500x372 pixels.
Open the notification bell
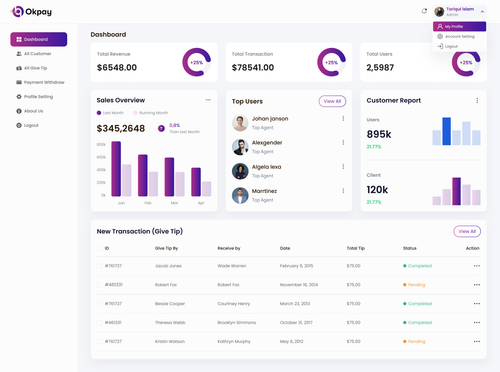(x=424, y=11)
